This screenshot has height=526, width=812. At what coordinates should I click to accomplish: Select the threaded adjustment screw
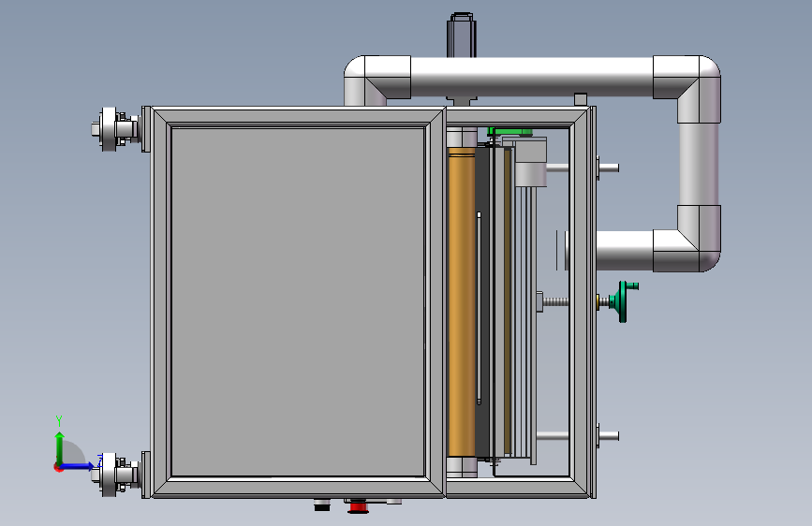click(555, 301)
